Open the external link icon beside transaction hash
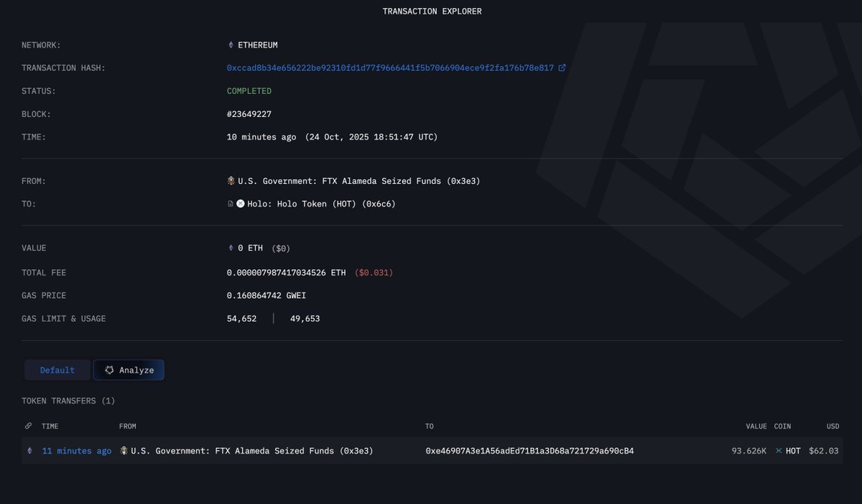The height and width of the screenshot is (504, 862). pyautogui.click(x=562, y=68)
